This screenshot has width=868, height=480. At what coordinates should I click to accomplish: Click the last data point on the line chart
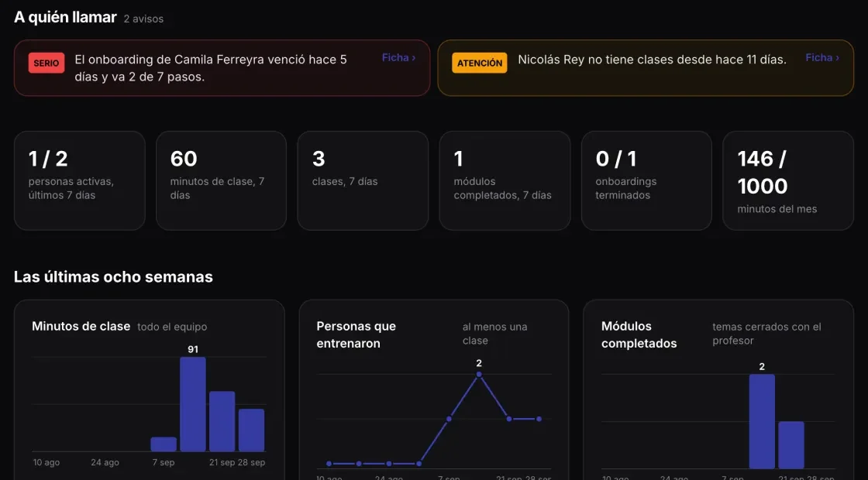[x=539, y=419]
